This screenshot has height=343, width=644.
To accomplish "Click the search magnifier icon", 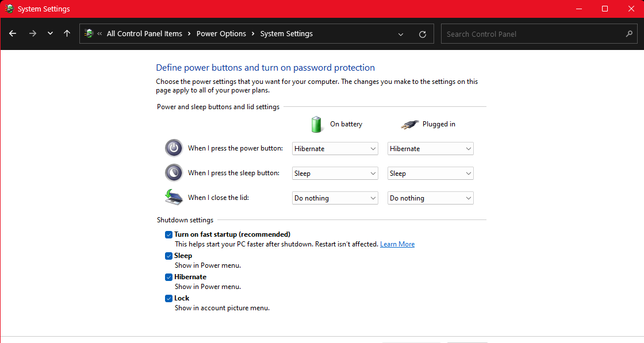I will (629, 34).
